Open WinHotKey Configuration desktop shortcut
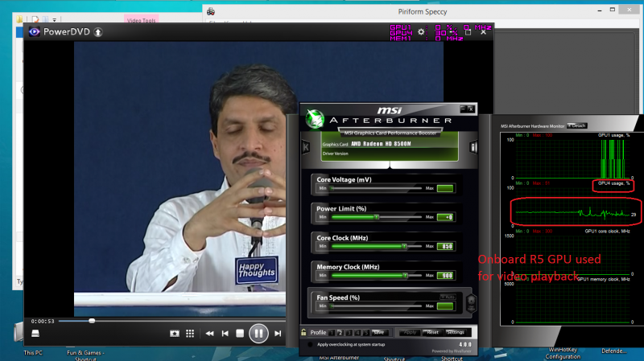Screen dimensions: 644x361 click(563, 353)
